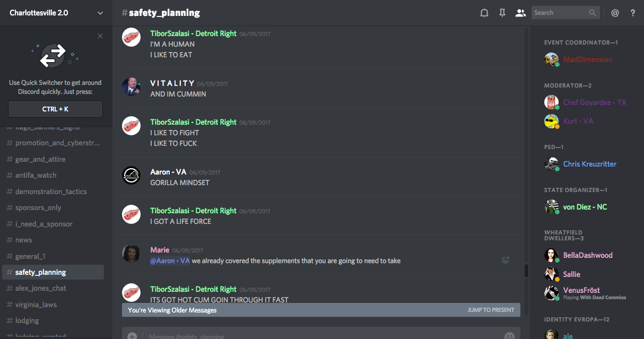Open the help question mark icon
644x339 pixels.
tap(633, 13)
